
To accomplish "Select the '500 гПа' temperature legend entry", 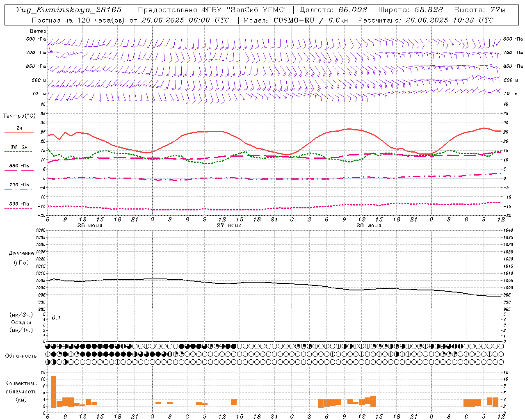I will (19, 204).
